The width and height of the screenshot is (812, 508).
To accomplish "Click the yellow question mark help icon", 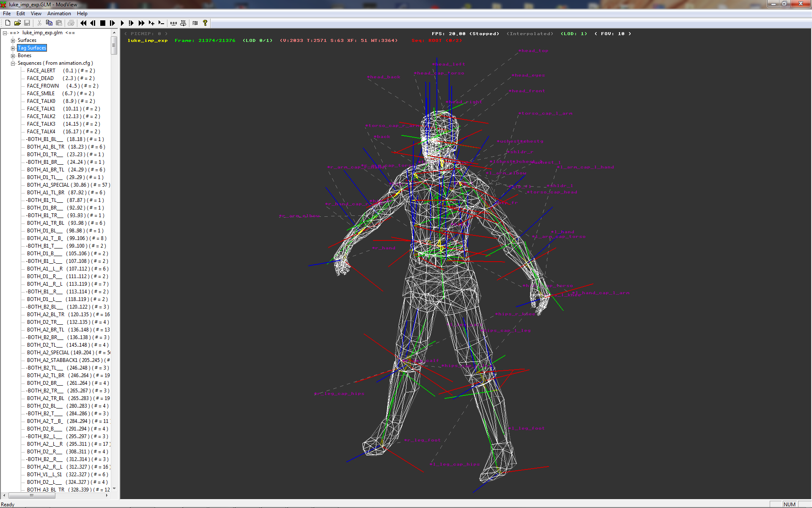I will (x=205, y=23).
